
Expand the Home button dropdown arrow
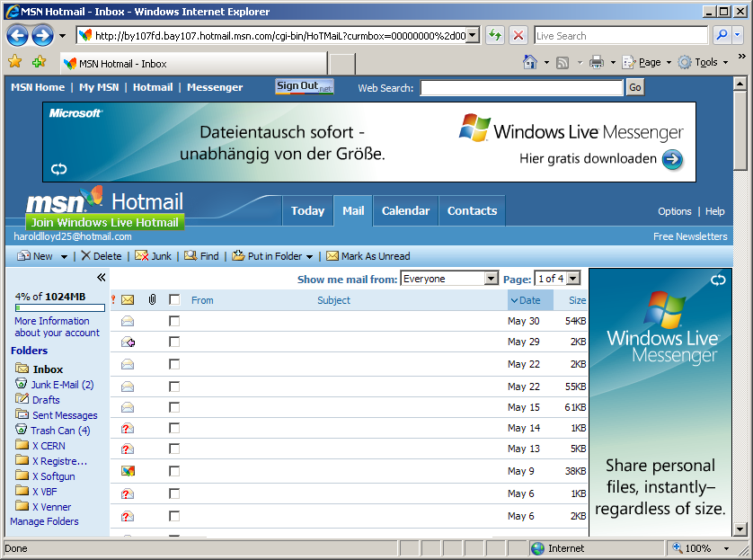pyautogui.click(x=546, y=62)
